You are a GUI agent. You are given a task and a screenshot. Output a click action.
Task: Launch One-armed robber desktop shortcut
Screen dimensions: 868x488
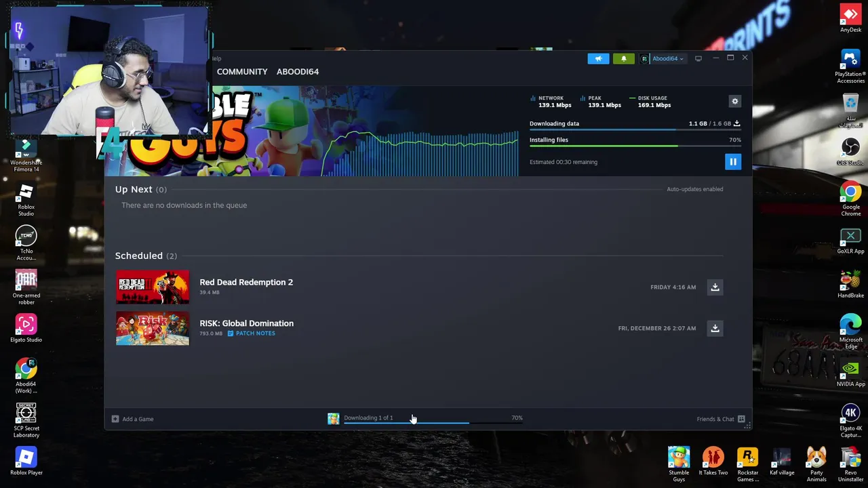click(x=26, y=288)
